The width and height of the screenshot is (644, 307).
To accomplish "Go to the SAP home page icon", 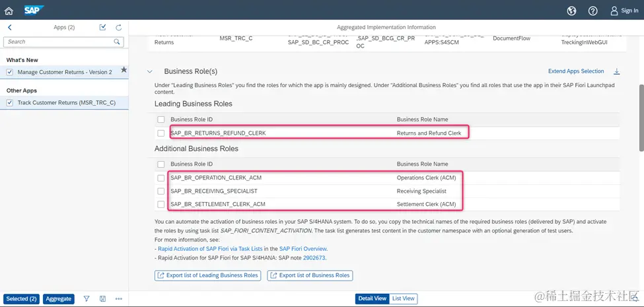I will point(9,11).
